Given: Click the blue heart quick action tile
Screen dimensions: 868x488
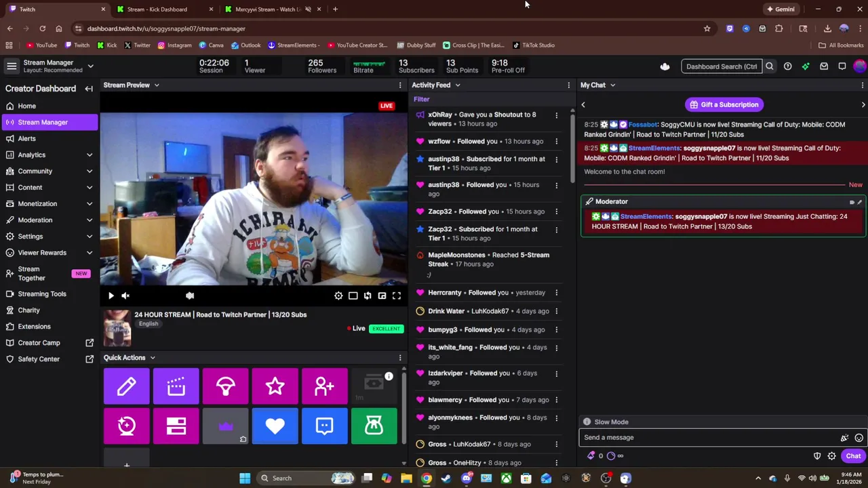Looking at the screenshot, I should point(275,426).
